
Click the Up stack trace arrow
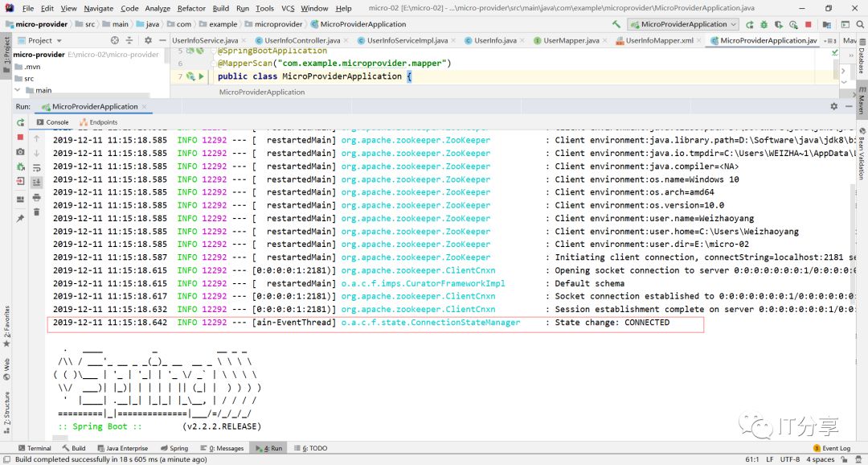[x=36, y=138]
